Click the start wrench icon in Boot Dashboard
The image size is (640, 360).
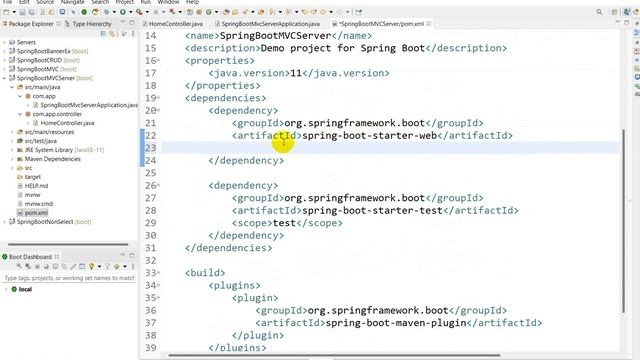[x=19, y=267]
